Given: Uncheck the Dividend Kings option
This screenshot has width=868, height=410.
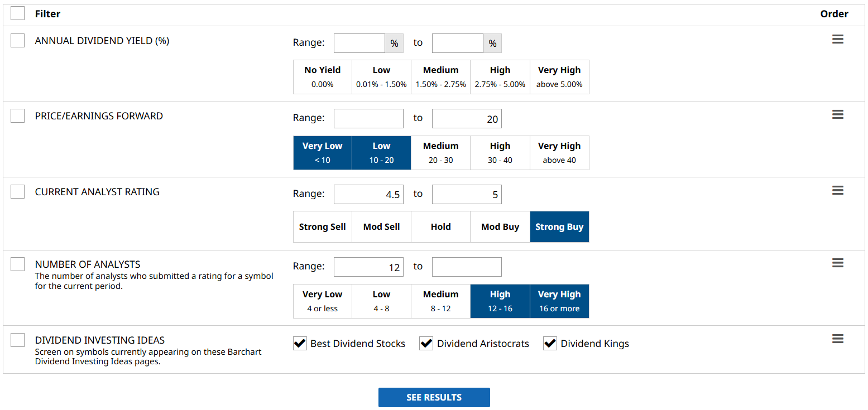Looking at the screenshot, I should 550,344.
